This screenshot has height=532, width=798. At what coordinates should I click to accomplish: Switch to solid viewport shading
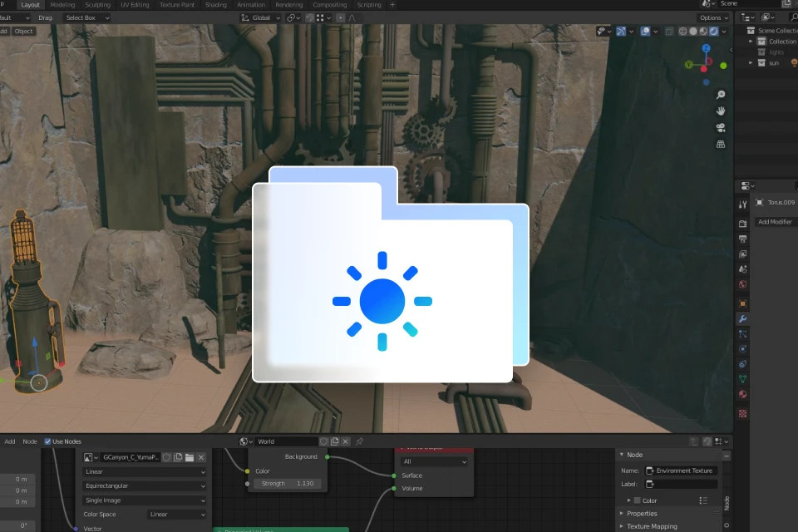693,31
